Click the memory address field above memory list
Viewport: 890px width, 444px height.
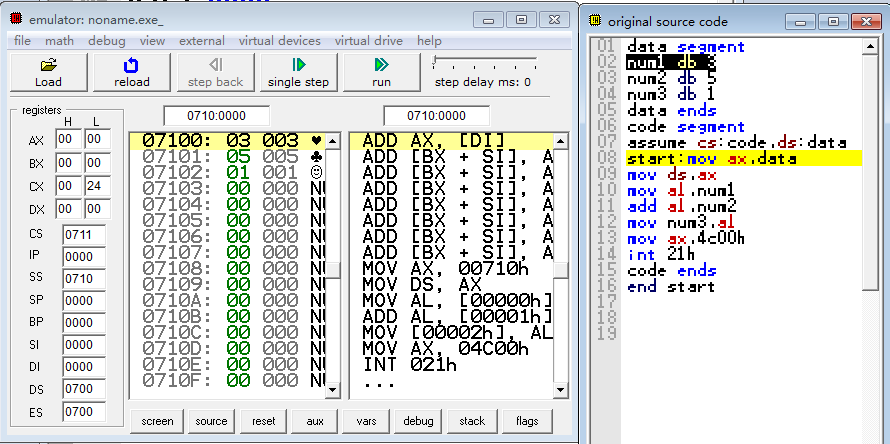(x=216, y=116)
